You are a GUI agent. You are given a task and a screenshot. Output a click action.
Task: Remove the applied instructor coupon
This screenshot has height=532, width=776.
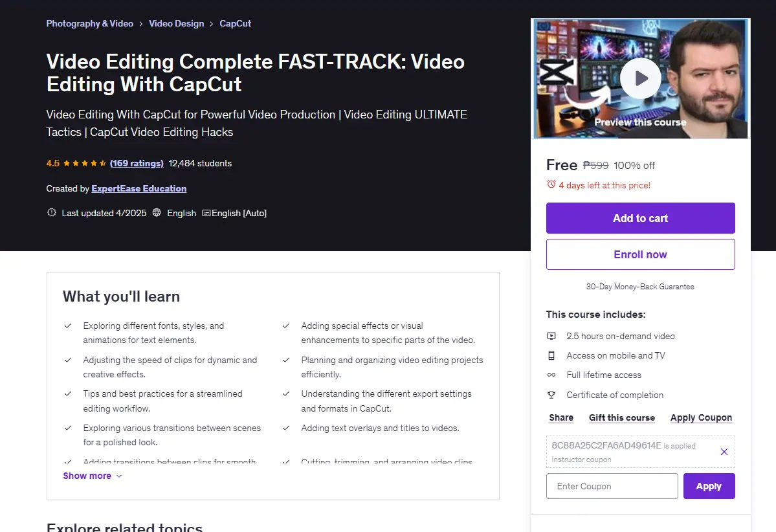pyautogui.click(x=724, y=452)
